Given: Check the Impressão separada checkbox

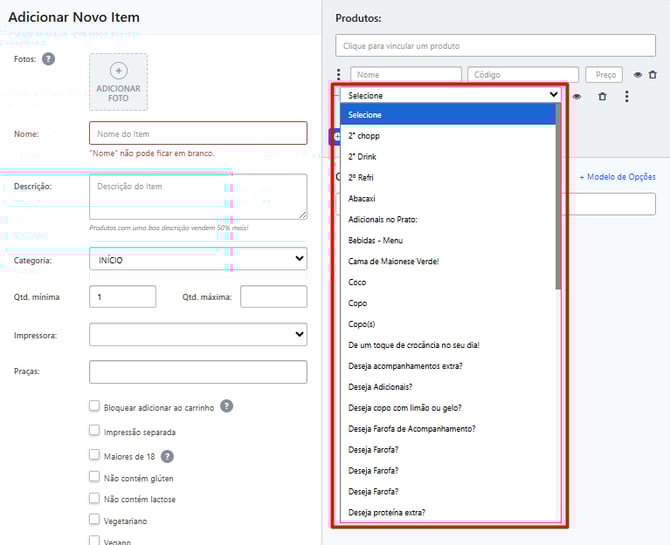Looking at the screenshot, I should coord(94,432).
